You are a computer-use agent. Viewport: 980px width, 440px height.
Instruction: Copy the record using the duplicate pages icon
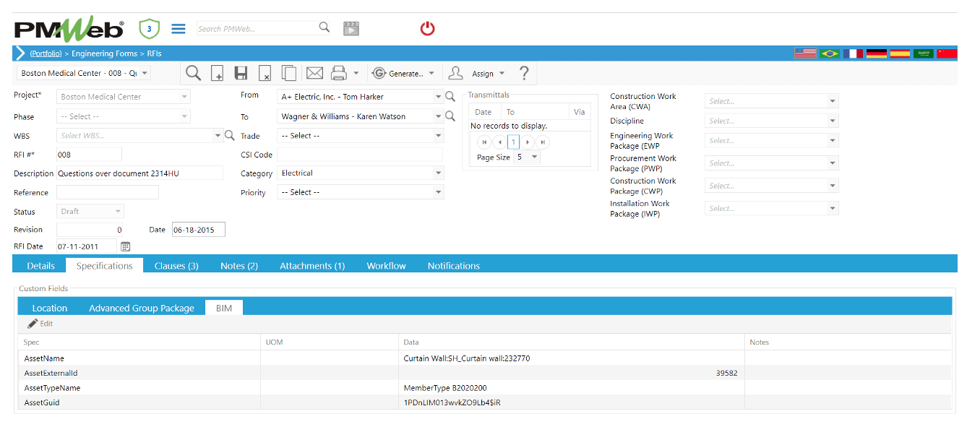coord(289,72)
